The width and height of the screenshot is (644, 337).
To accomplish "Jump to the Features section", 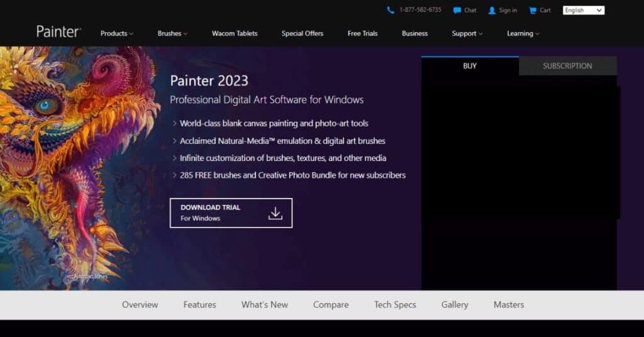I will pyautogui.click(x=199, y=305).
